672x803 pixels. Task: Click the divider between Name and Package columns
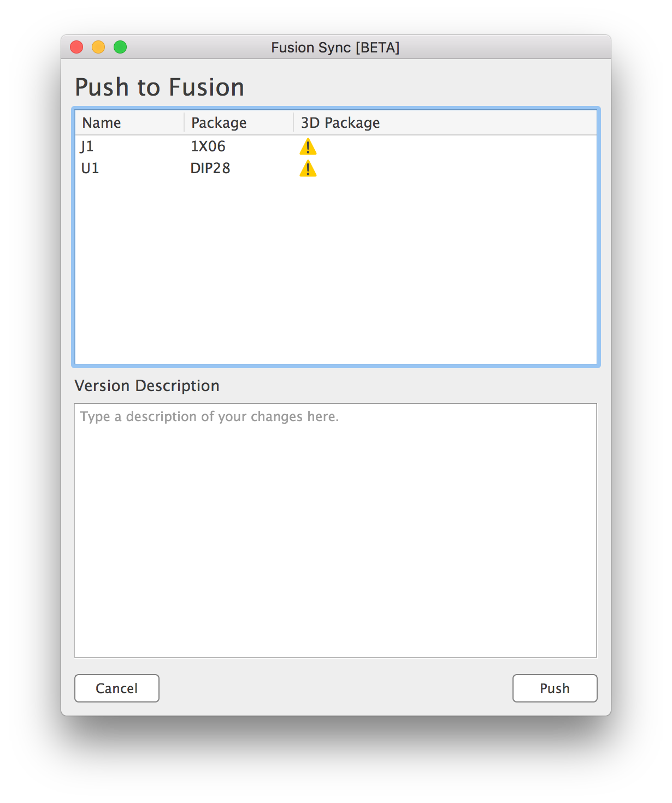[184, 122]
